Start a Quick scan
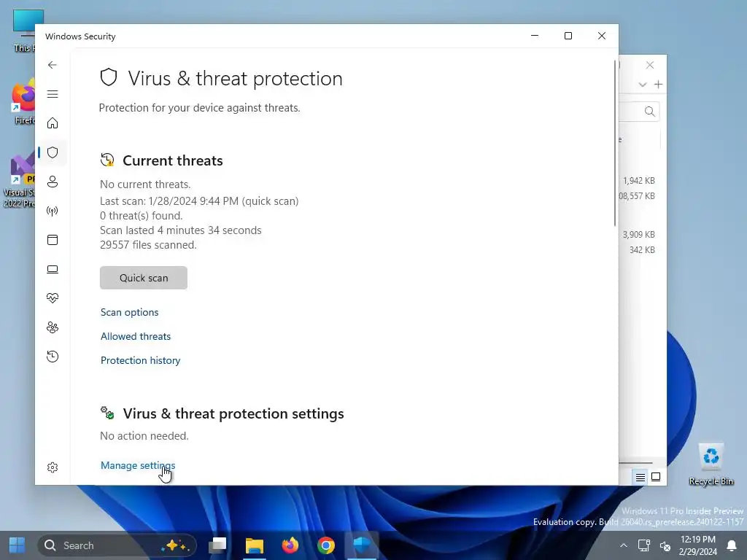Viewport: 747px width, 560px height. coord(144,278)
